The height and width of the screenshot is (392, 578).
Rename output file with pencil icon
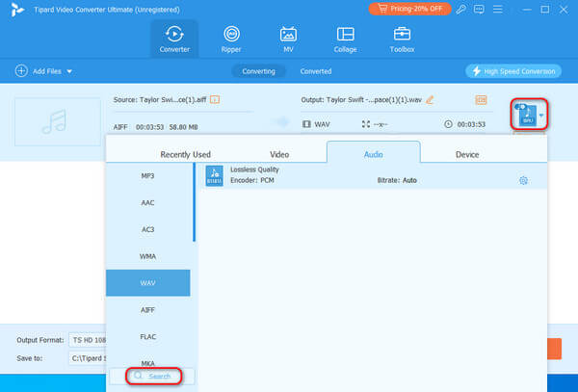430,99
